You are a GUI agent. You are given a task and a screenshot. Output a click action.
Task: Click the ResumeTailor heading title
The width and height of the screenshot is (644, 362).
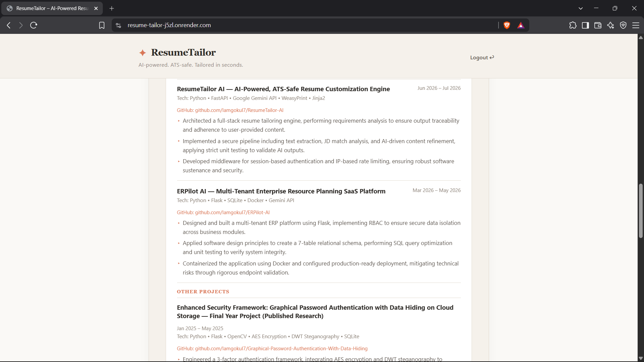(183, 52)
